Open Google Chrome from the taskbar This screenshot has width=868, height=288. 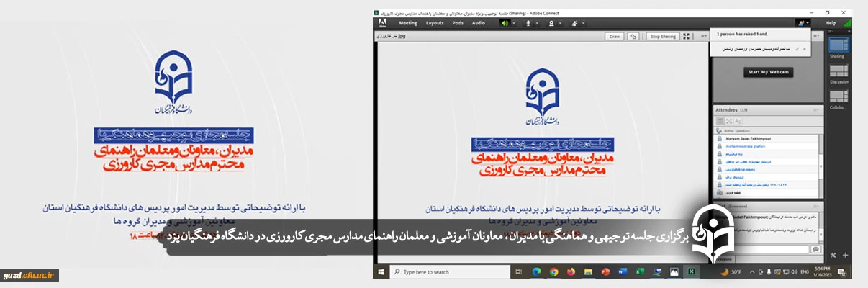point(553,272)
